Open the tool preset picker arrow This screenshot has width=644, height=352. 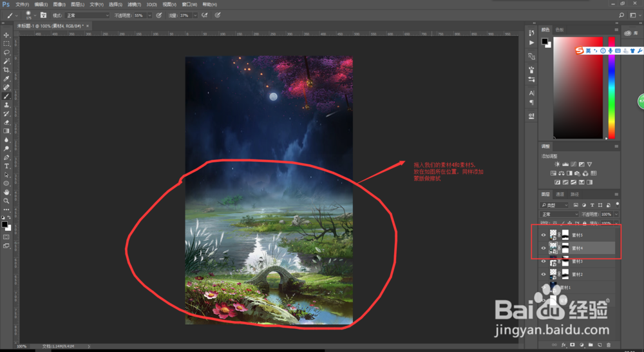coord(17,15)
